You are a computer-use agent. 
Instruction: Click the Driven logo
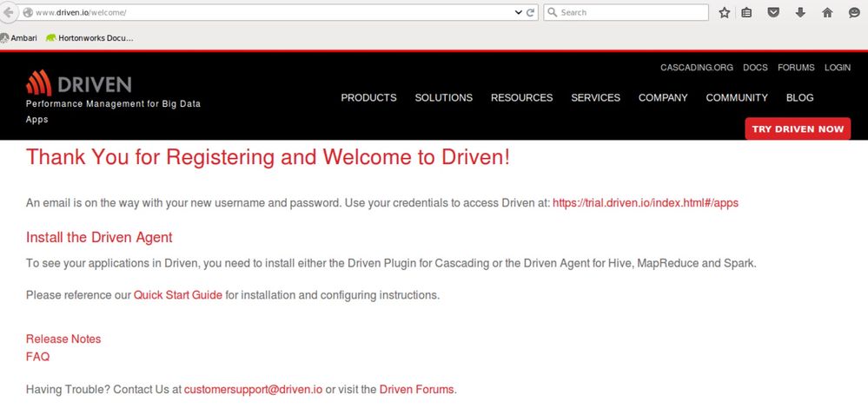78,83
